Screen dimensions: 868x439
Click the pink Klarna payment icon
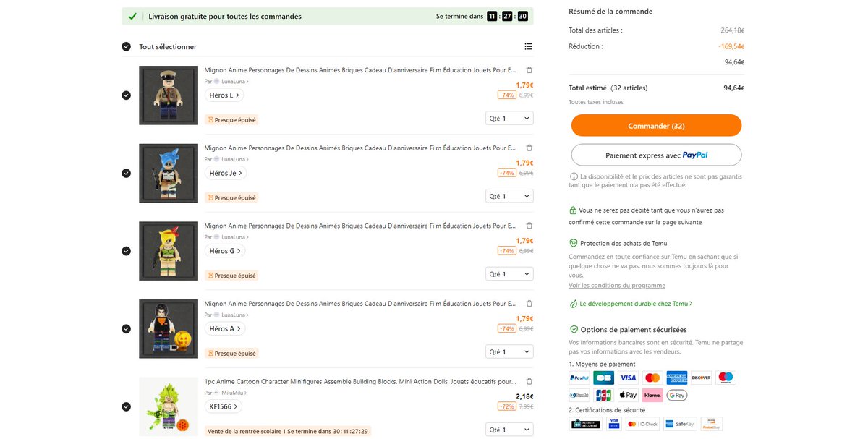tap(652, 395)
